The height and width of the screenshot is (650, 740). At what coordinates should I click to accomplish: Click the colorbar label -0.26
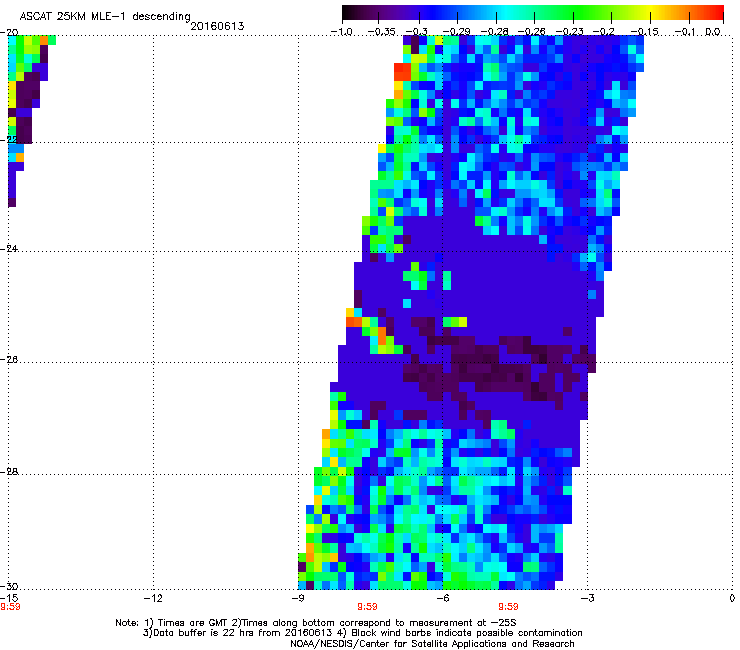pyautogui.click(x=532, y=32)
